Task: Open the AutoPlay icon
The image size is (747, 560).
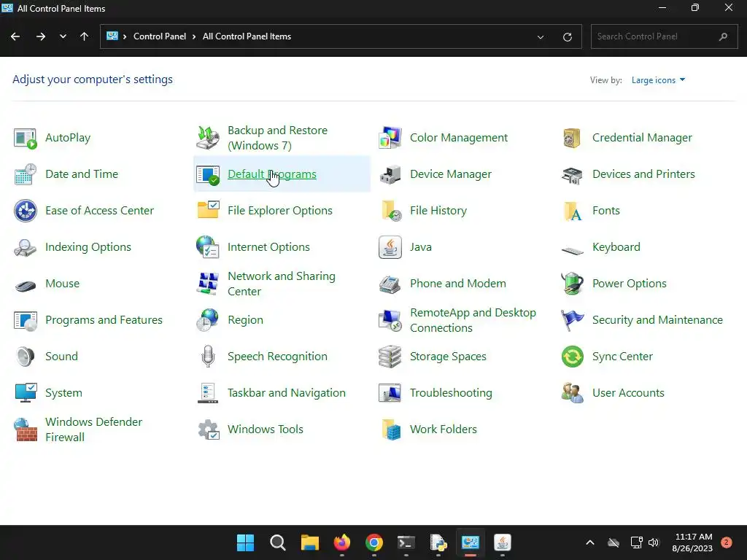Action: click(26, 138)
